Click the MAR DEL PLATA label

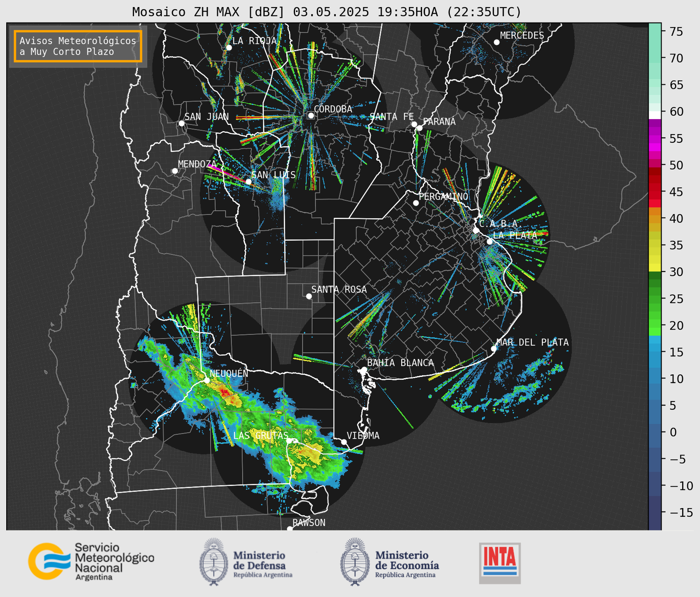532,343
